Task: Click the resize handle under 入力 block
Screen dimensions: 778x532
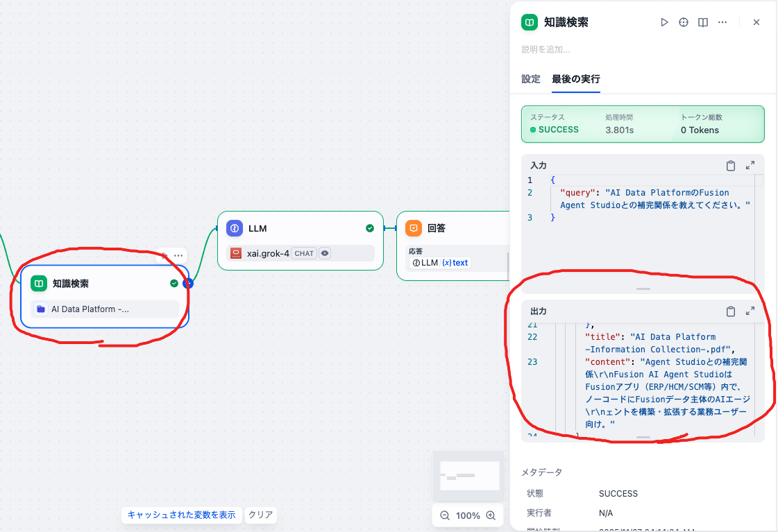Action: tap(643, 289)
